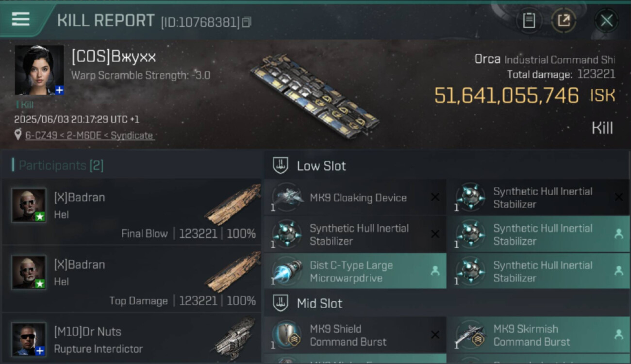Close the kill report window

click(x=606, y=20)
